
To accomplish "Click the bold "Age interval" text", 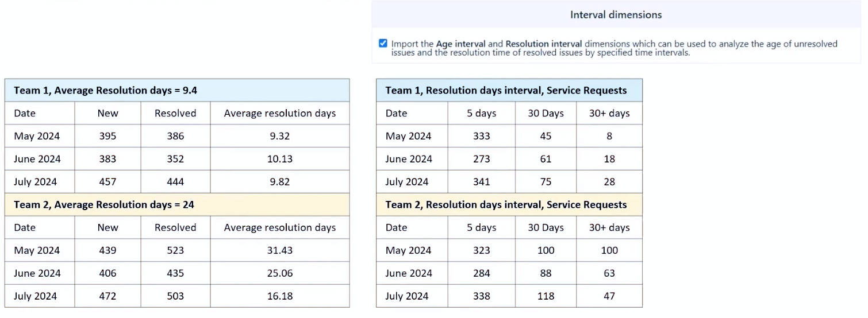I will click(461, 44).
